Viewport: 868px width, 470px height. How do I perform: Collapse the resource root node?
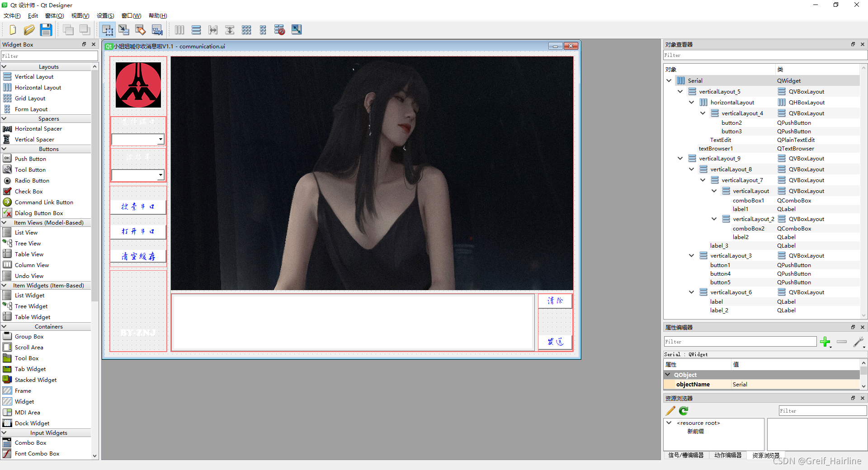point(669,423)
